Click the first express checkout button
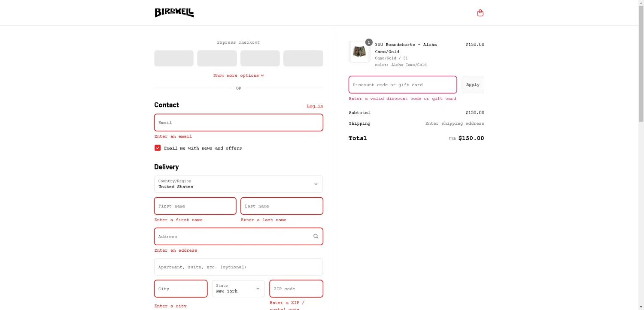The height and width of the screenshot is (310, 644). (x=174, y=58)
